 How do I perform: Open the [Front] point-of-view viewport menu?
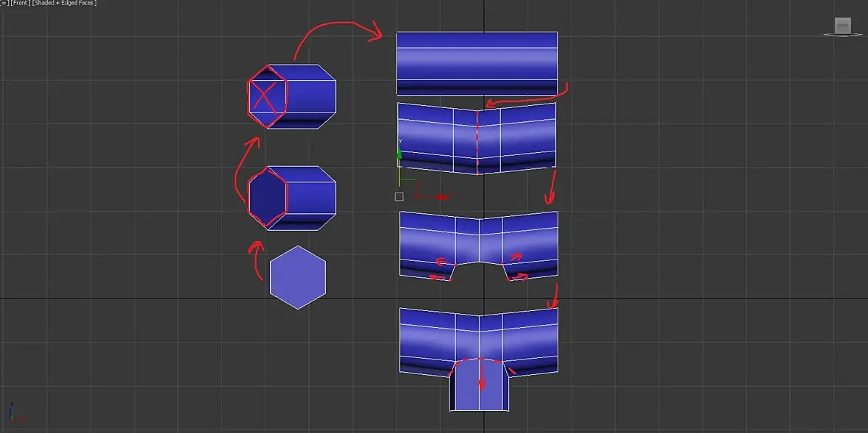pos(21,4)
